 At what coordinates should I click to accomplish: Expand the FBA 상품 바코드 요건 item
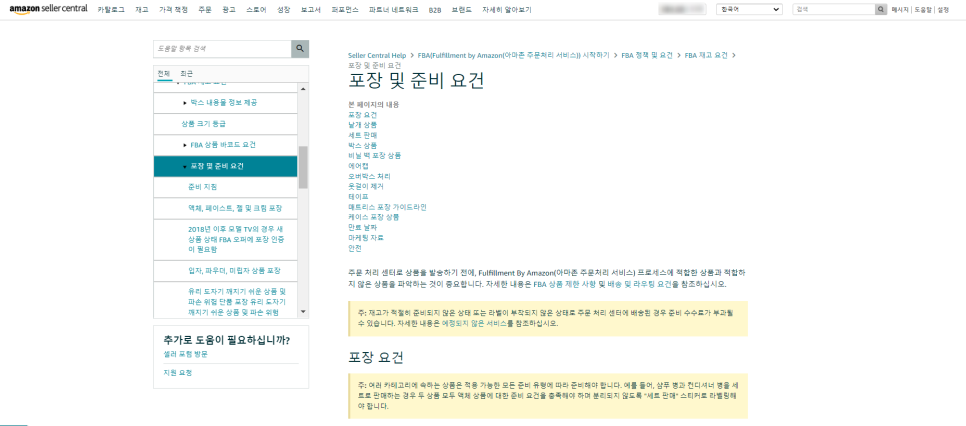185,145
